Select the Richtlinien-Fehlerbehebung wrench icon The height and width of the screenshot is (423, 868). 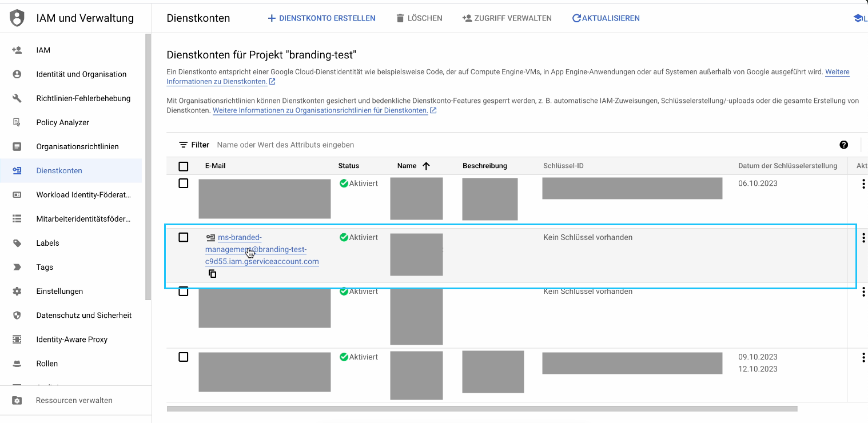17,98
